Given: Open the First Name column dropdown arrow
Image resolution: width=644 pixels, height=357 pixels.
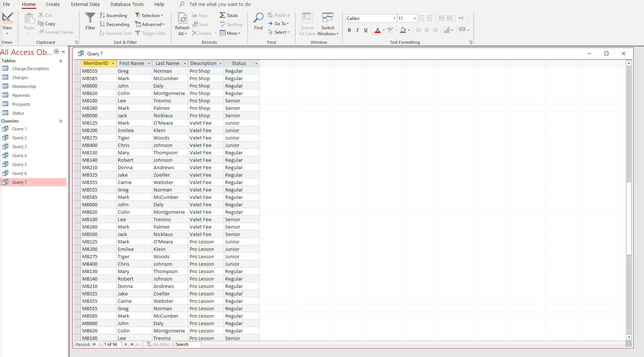Looking at the screenshot, I should (149, 63).
